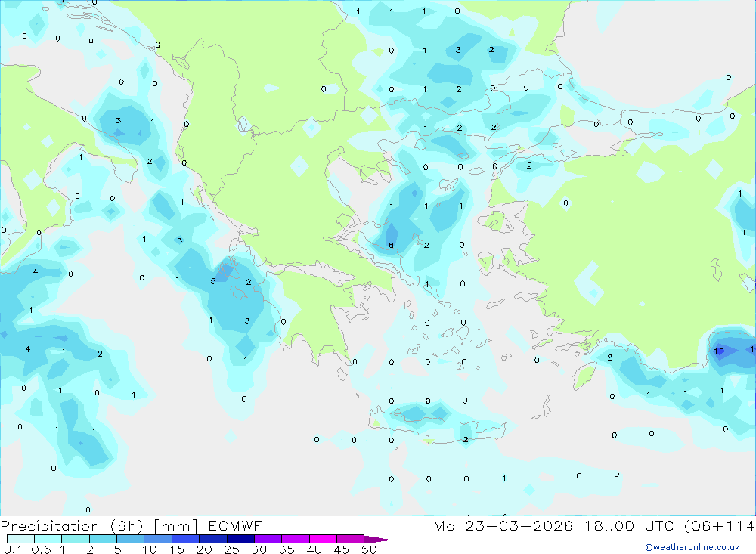The height and width of the screenshot is (554, 756).
Task: Choose the 25–30 mm dark navy legend swatch
Action: pyautogui.click(x=240, y=539)
